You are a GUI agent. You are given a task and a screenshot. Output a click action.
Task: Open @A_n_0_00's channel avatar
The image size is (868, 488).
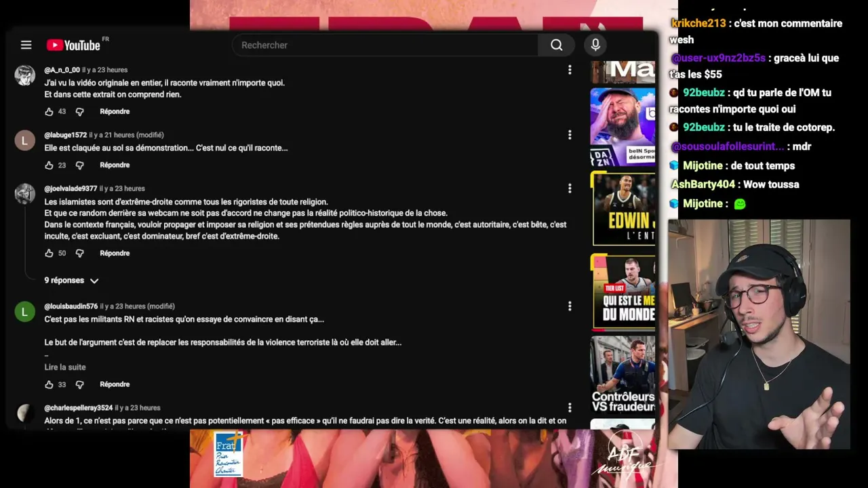point(25,75)
